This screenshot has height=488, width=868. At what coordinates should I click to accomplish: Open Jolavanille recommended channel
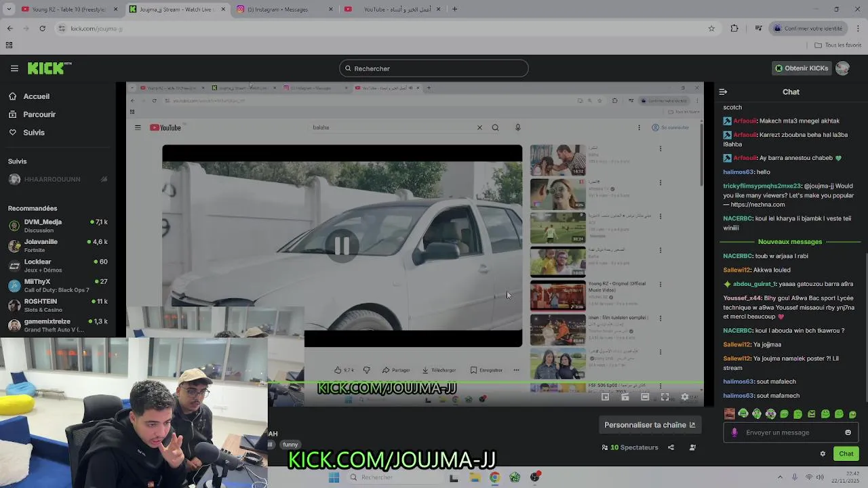(57, 245)
